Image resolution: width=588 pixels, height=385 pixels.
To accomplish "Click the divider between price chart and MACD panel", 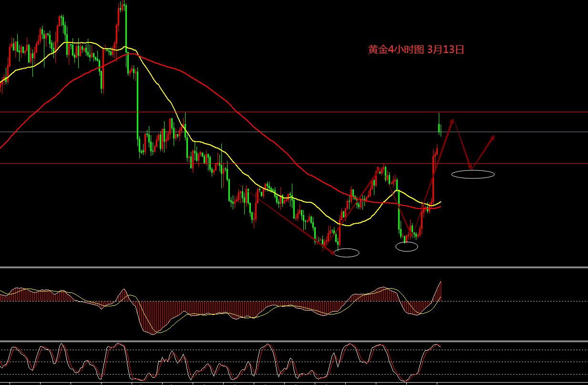I will coord(294,267).
